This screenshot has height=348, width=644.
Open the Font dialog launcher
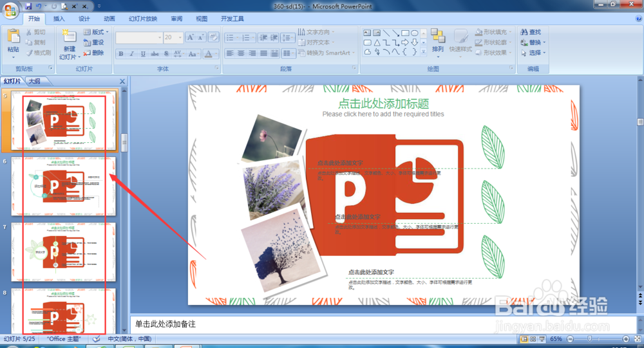217,68
